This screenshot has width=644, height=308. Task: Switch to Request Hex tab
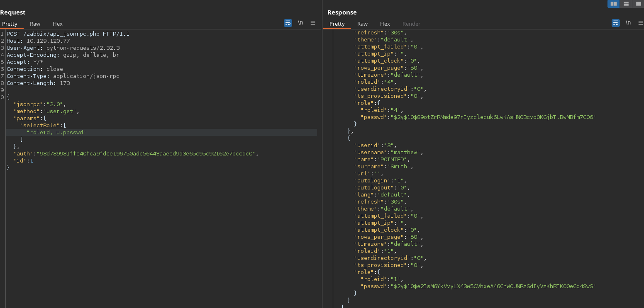tap(58, 24)
